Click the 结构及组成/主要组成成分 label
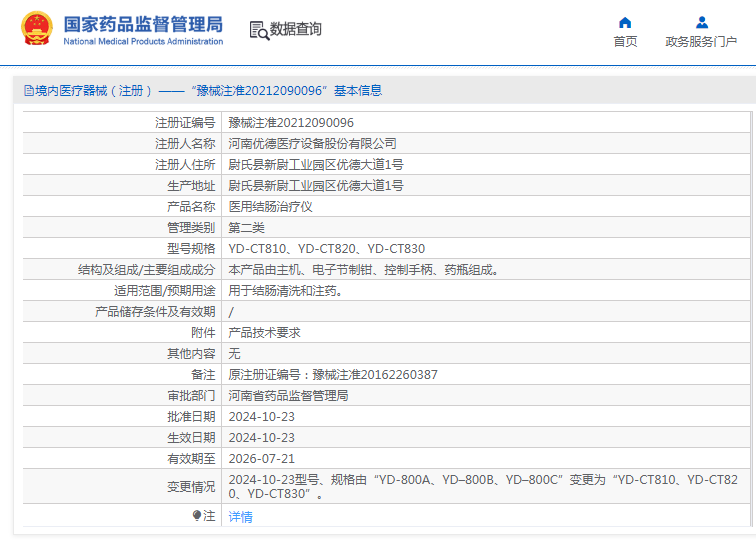 coord(147,270)
